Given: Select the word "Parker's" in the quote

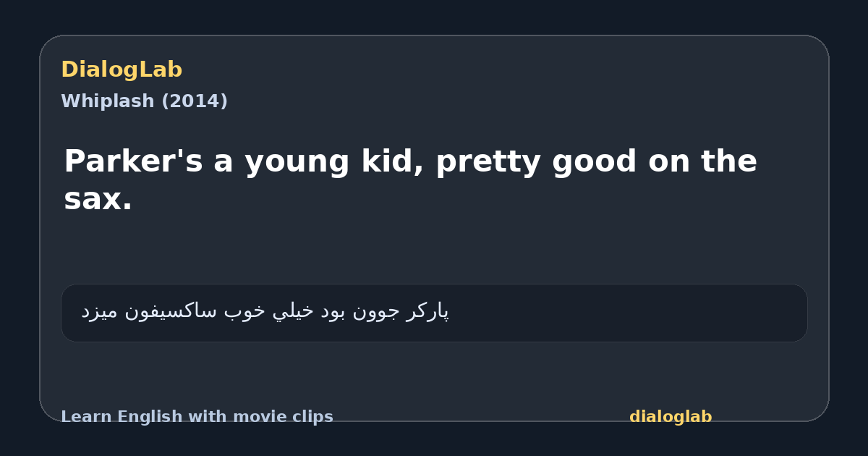Looking at the screenshot, I should (134, 161).
